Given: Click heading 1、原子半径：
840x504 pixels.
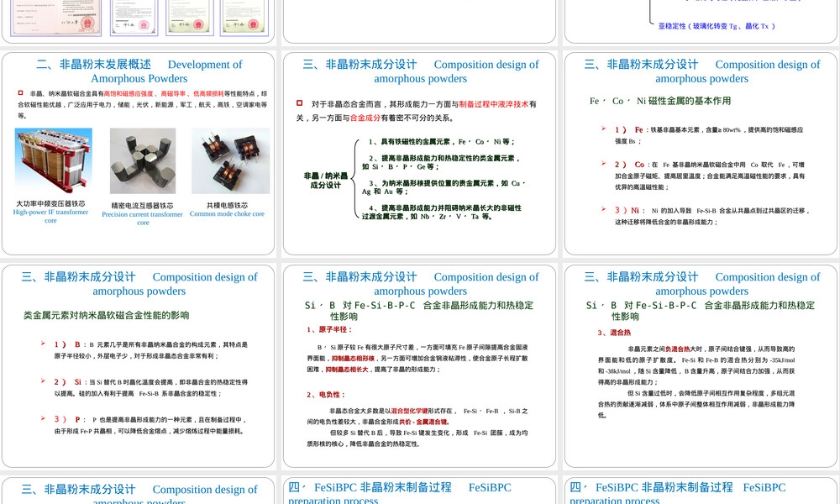Looking at the screenshot, I should (x=329, y=329).
